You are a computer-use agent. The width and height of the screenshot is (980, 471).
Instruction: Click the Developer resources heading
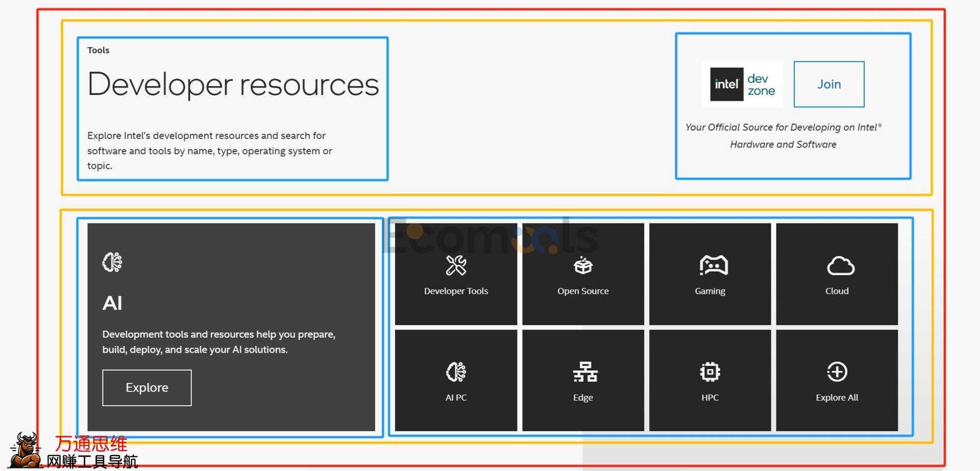233,84
